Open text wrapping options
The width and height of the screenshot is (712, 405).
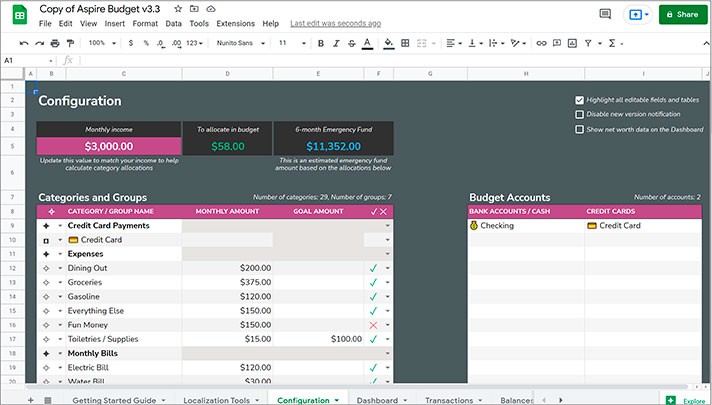(495, 43)
